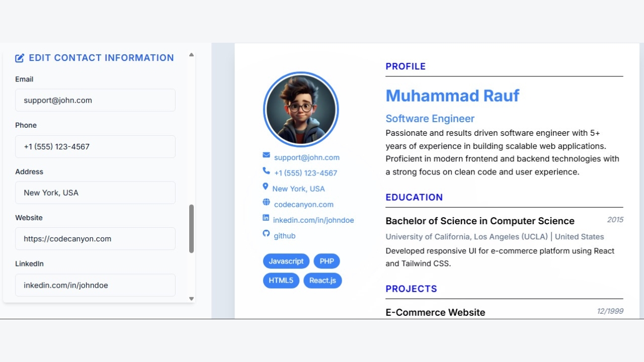The width and height of the screenshot is (644, 362).
Task: Click the github link in the resume
Action: 284,236
